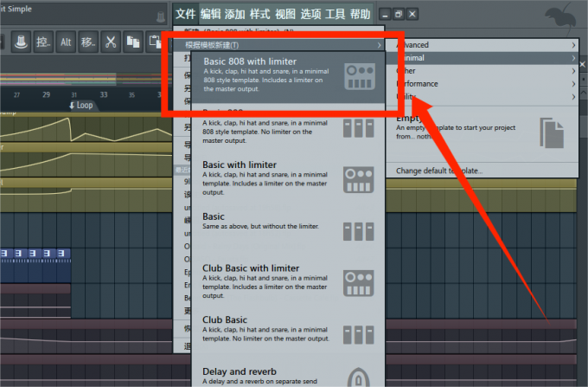Click the Delay and reverb template icon

(359, 377)
